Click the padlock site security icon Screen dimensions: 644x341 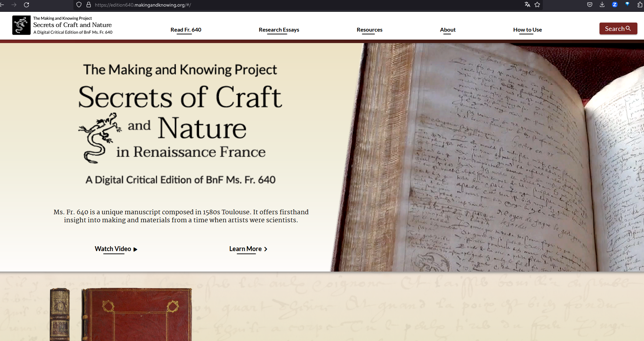click(x=89, y=5)
